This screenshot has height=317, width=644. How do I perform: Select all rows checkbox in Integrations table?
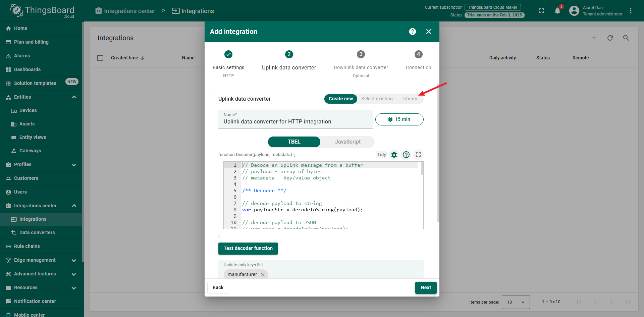coord(100,58)
